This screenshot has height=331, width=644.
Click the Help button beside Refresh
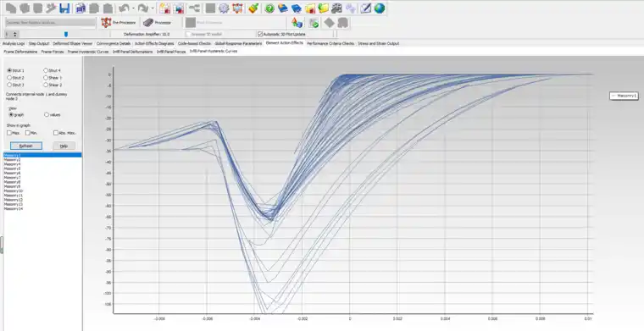coord(64,146)
